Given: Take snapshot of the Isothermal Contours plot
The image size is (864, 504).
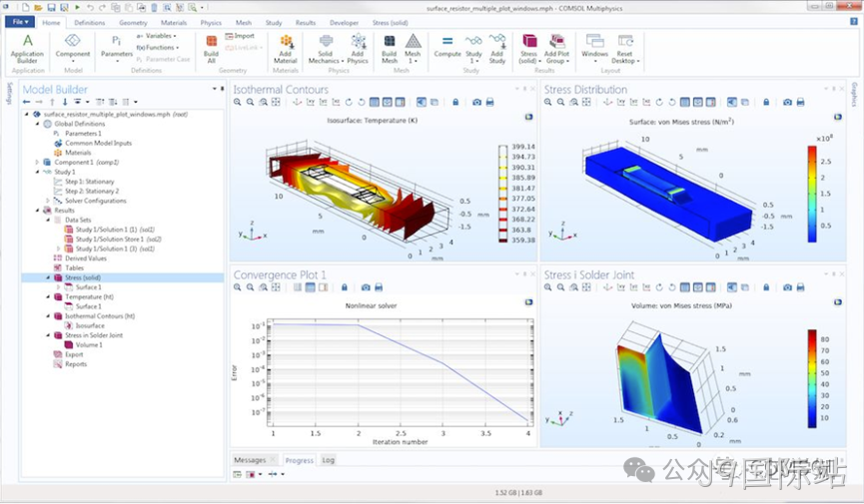Looking at the screenshot, I should [x=476, y=103].
